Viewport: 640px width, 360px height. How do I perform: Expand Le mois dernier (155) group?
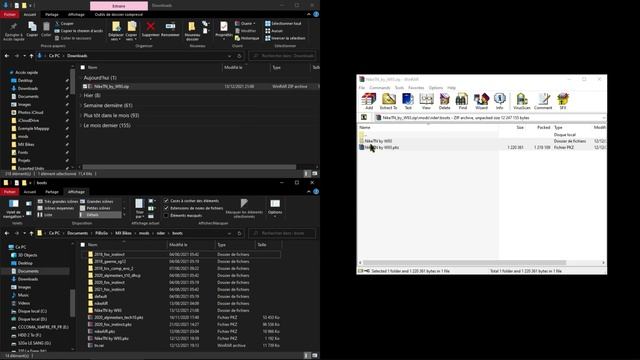pyautogui.click(x=81, y=125)
